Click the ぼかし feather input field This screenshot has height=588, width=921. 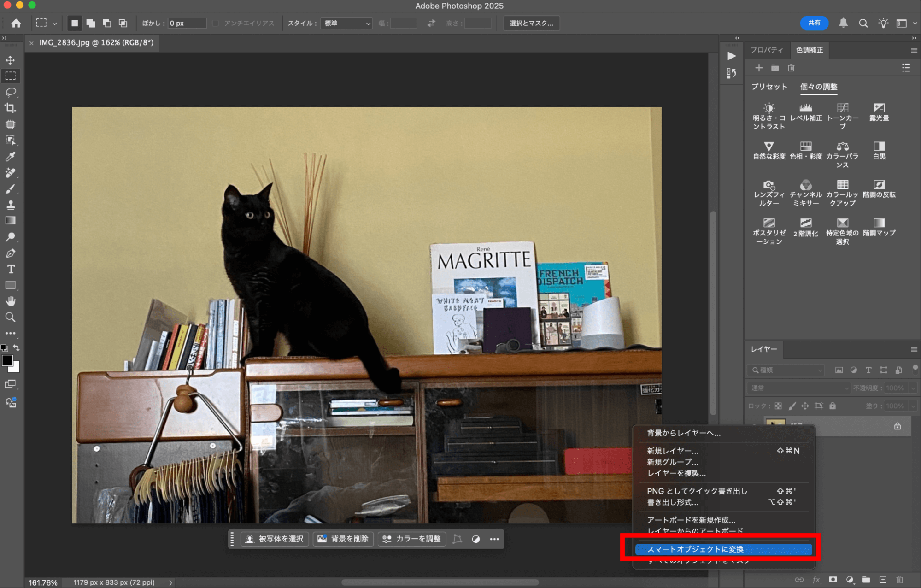187,23
